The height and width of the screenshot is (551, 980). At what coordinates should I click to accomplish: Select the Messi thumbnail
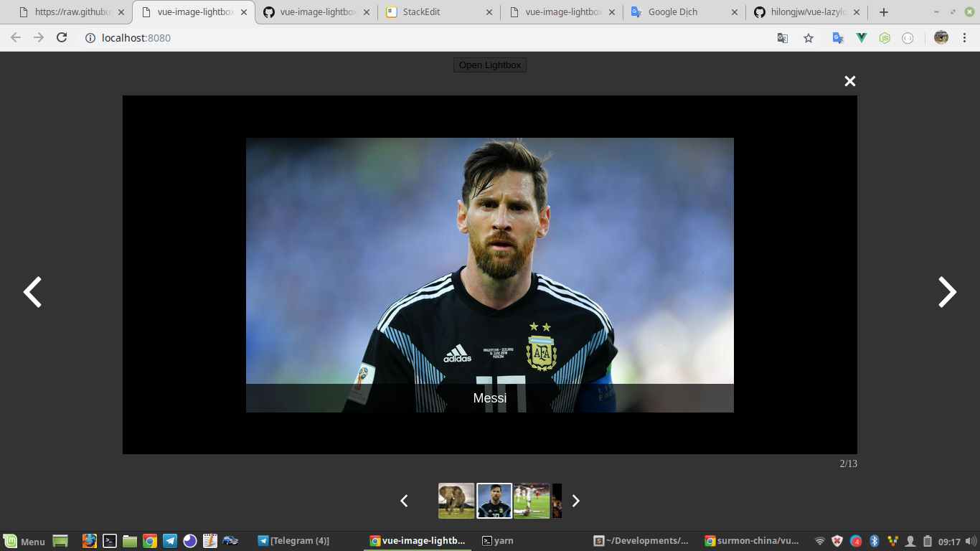(494, 501)
